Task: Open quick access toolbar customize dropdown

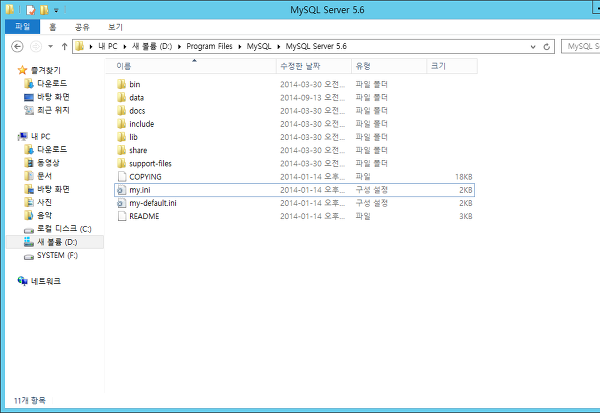Action: pos(56,10)
